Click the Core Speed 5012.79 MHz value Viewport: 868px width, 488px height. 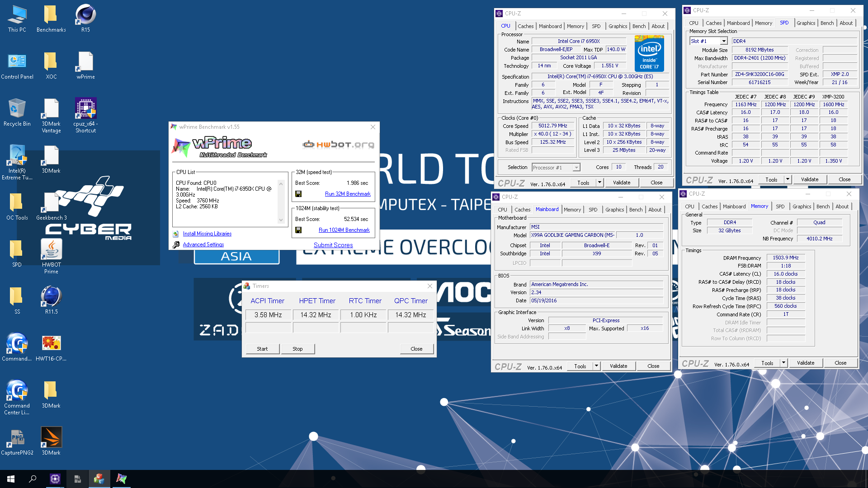point(552,126)
